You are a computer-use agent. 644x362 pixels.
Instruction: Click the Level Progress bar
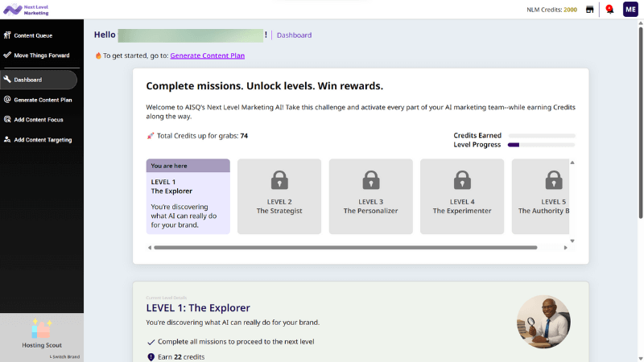click(x=541, y=145)
